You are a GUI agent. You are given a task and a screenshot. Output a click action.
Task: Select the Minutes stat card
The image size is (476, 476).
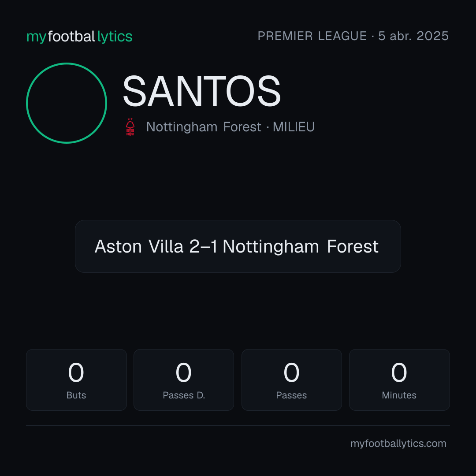tap(399, 380)
